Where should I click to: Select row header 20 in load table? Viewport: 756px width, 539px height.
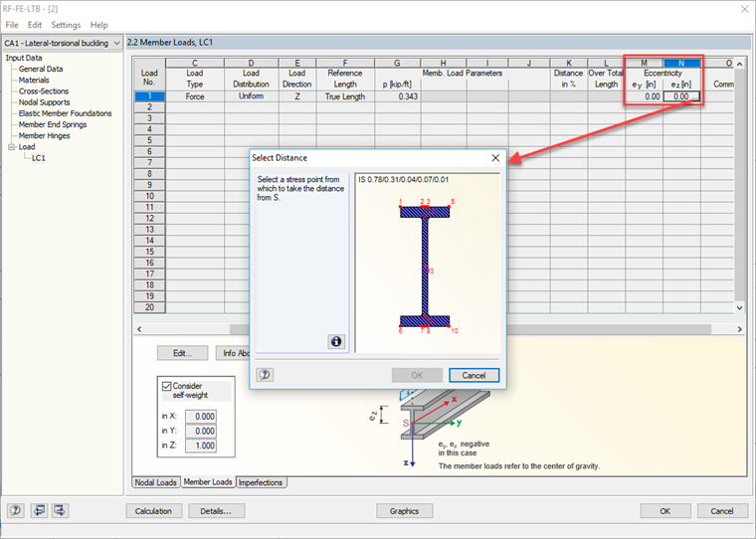pyautogui.click(x=149, y=307)
